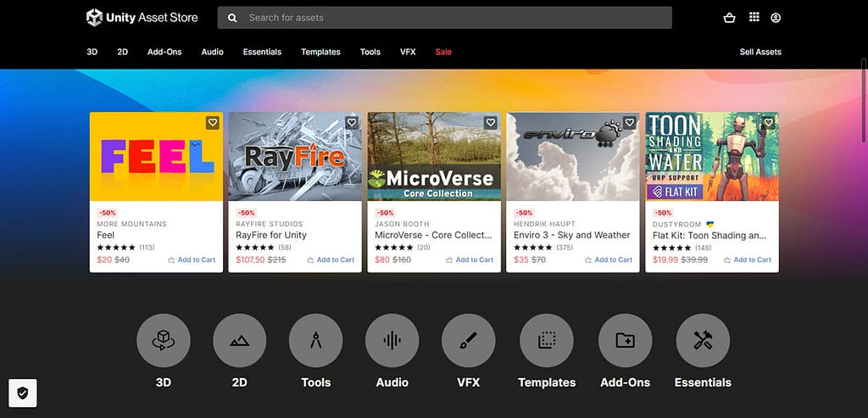Click publisher name MORE MOUNTAINS

click(x=131, y=224)
